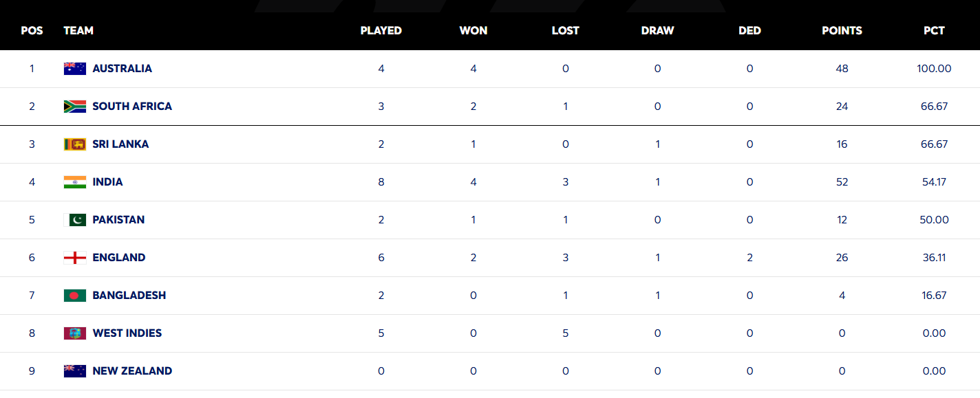The height and width of the screenshot is (398, 980).
Task: Select the WEST INDIES team name
Action: (x=127, y=333)
